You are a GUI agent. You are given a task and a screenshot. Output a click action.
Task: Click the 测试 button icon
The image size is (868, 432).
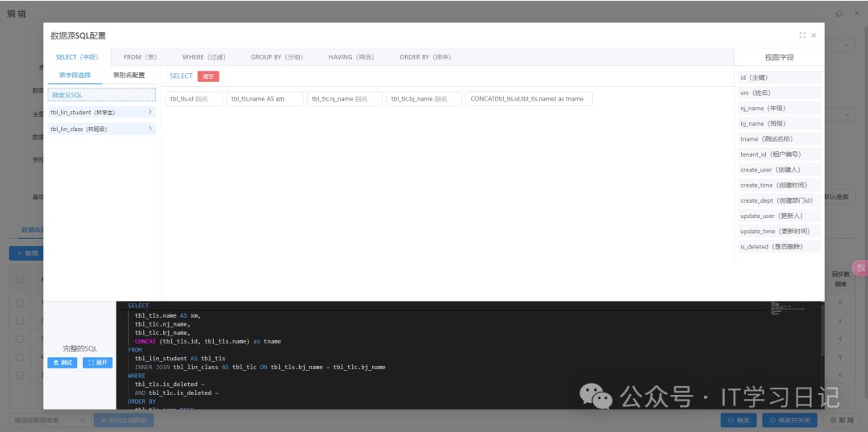pyautogui.click(x=56, y=363)
